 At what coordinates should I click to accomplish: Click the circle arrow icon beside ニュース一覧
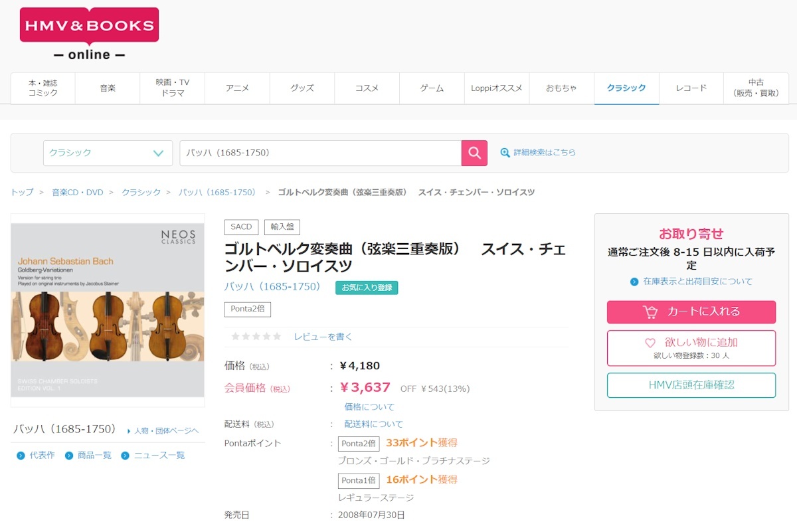click(x=126, y=456)
